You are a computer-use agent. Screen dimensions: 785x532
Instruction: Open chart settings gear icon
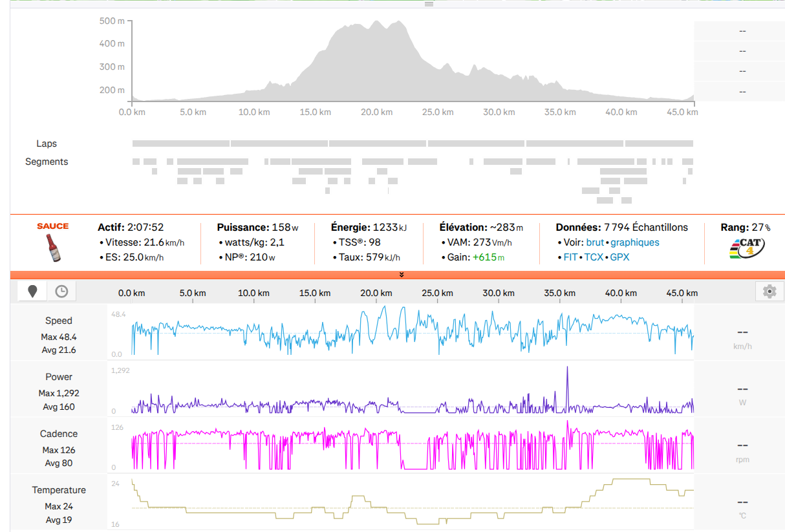pyautogui.click(x=769, y=292)
